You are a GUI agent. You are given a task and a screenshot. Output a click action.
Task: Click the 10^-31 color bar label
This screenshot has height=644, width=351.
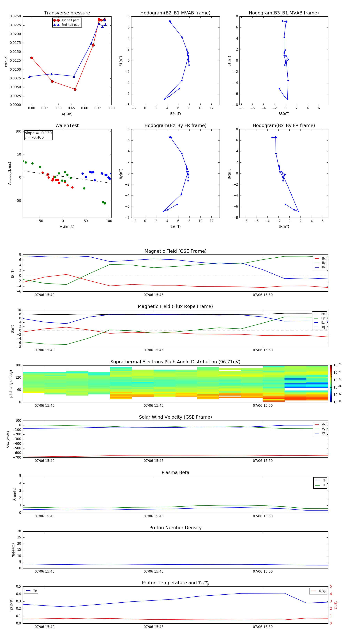337,402
